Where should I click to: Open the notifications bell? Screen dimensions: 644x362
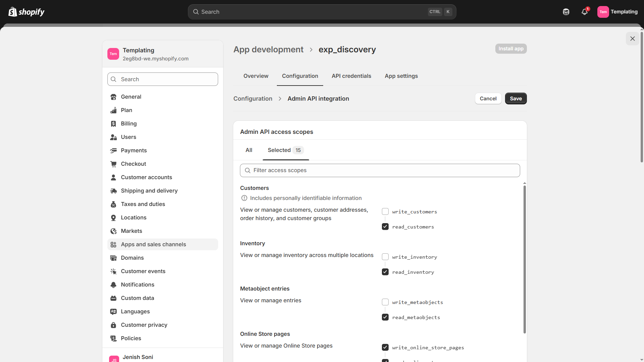click(x=585, y=12)
